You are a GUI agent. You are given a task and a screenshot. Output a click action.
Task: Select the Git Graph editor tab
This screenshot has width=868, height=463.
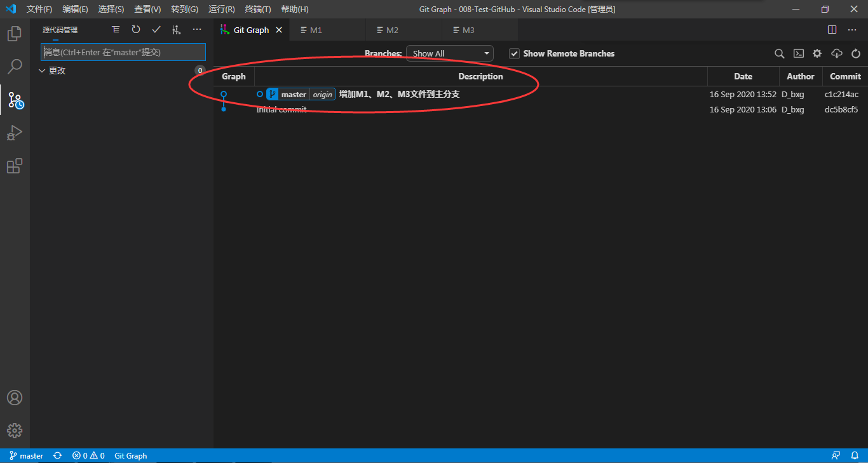251,30
